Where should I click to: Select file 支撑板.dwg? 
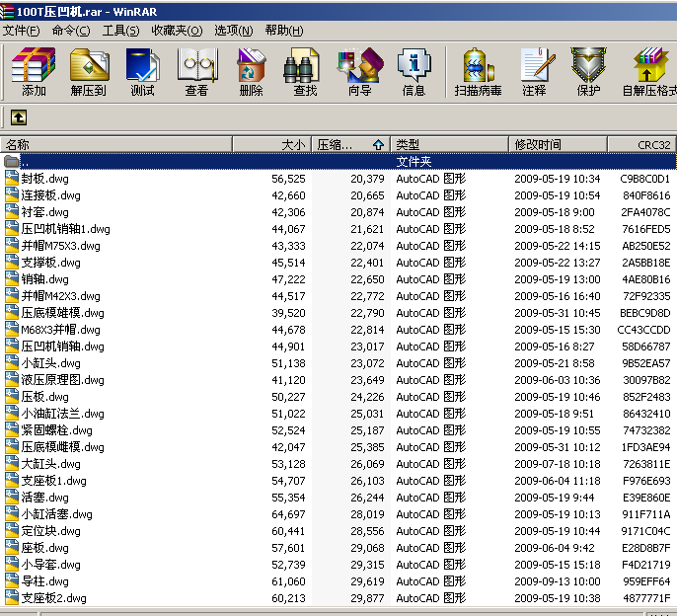pyautogui.click(x=51, y=263)
